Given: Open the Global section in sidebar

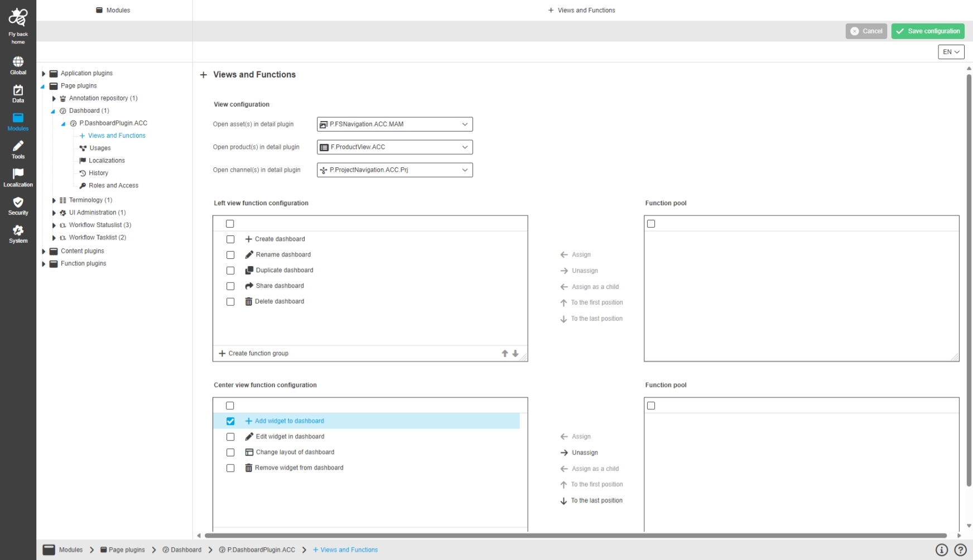Looking at the screenshot, I should click(18, 65).
